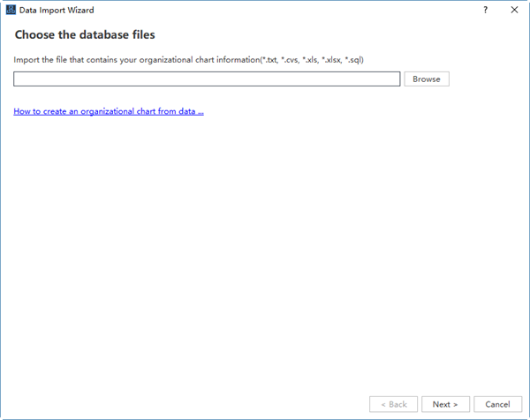Click the "Import the file that contains" instruction text
The image size is (530, 420).
(71, 59)
